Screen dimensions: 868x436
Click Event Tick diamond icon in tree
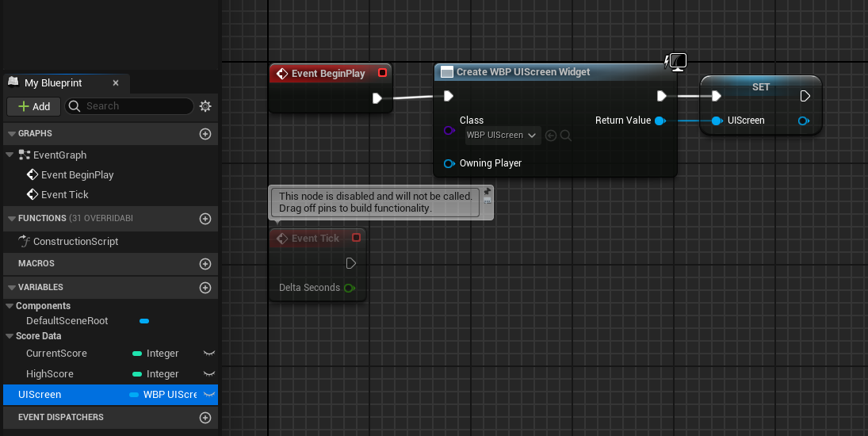[33, 195]
